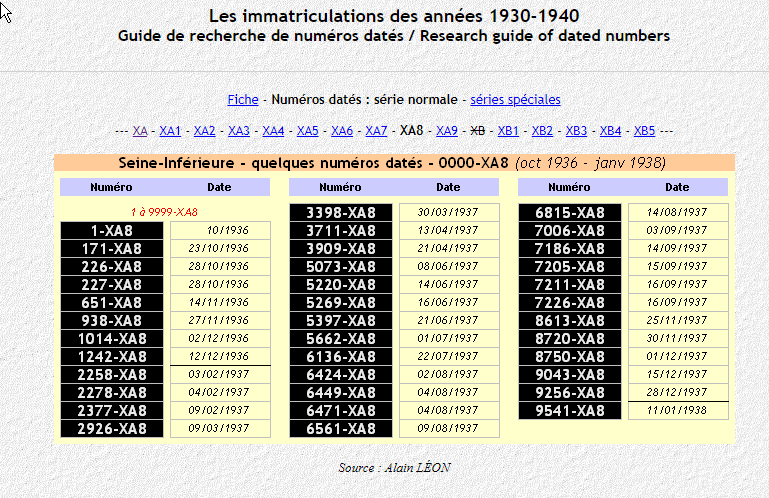Select plate number 9043-XA8
This screenshot has width=769, height=498.
point(570,374)
